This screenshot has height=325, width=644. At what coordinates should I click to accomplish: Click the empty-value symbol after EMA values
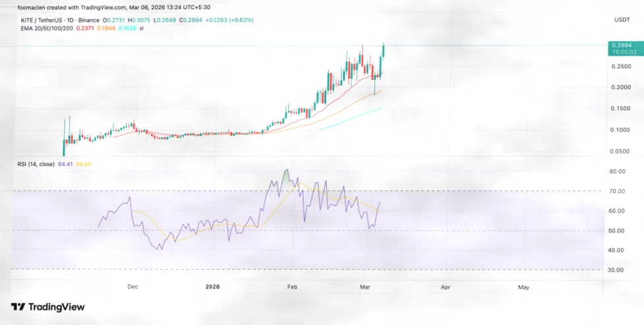(x=142, y=28)
